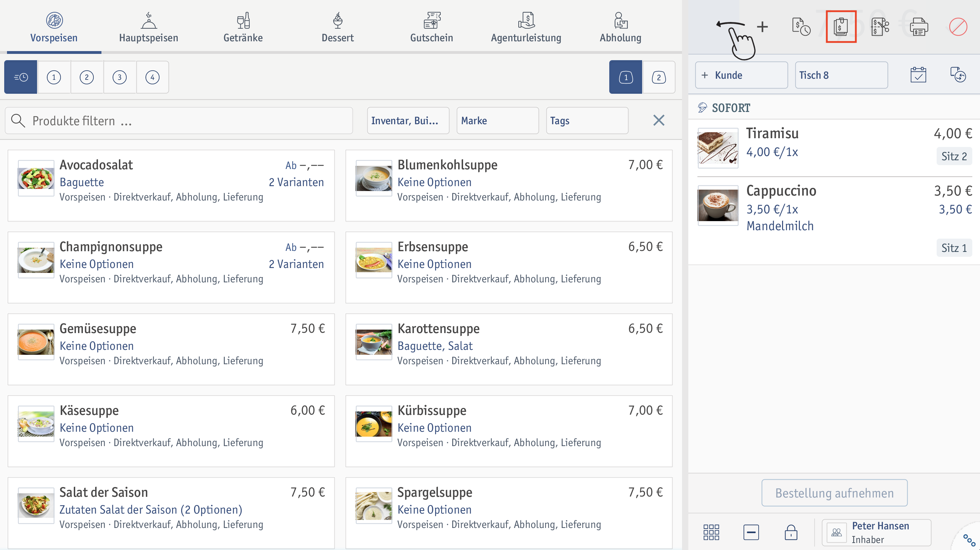Open the grid menu icon

point(711,532)
